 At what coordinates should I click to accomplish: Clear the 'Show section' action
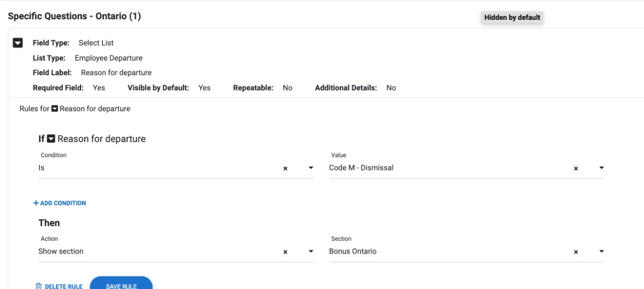pos(286,251)
